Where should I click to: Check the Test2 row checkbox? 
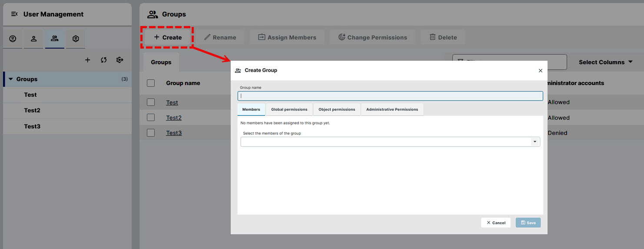(x=151, y=118)
